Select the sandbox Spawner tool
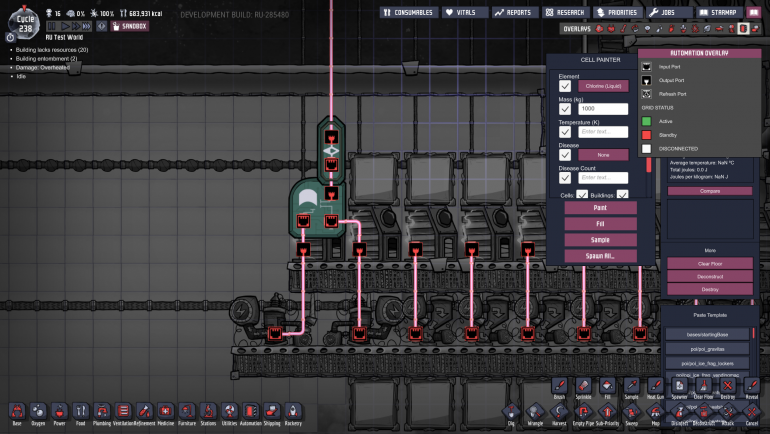The image size is (770, 434). coord(680,386)
